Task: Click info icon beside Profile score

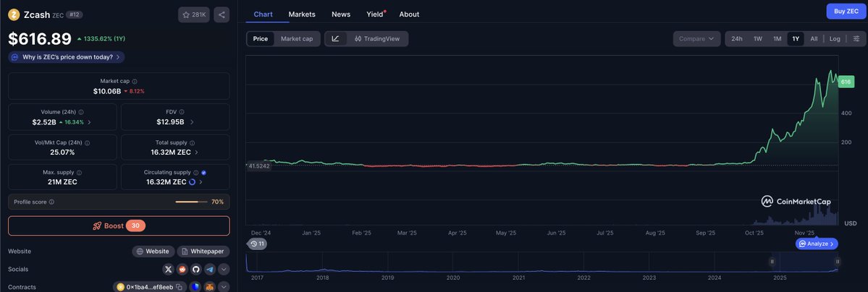Action: point(51,202)
